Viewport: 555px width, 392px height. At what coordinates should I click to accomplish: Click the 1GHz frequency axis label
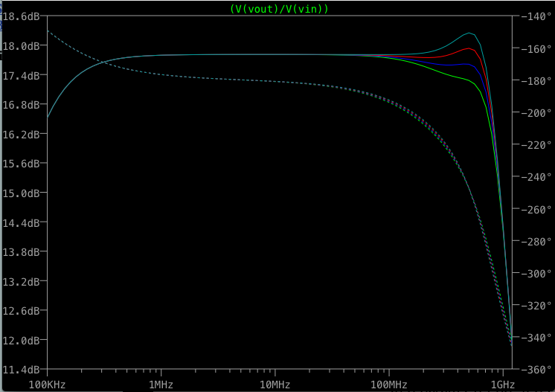click(503, 384)
